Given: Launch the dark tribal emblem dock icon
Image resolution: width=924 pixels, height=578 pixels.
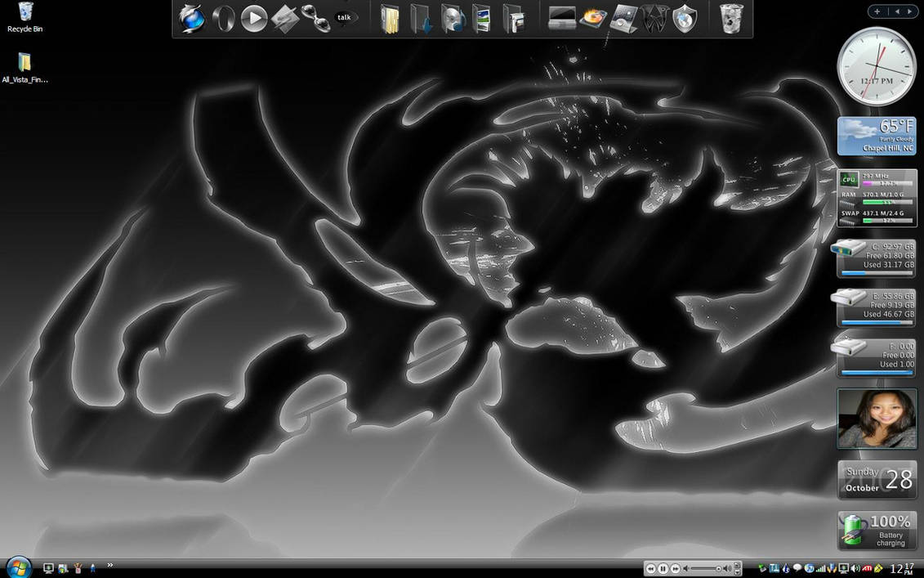Looking at the screenshot, I should 654,18.
